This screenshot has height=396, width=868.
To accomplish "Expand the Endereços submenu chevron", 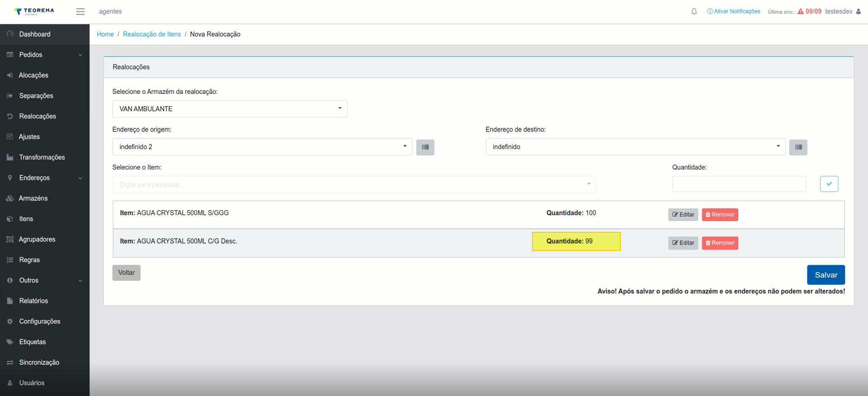I will (80, 178).
